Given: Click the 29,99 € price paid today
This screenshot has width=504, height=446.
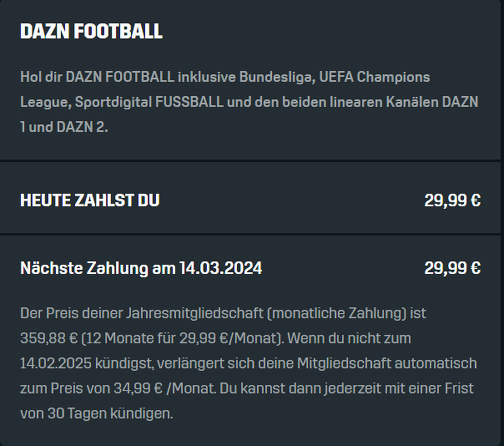Looking at the screenshot, I should [452, 201].
